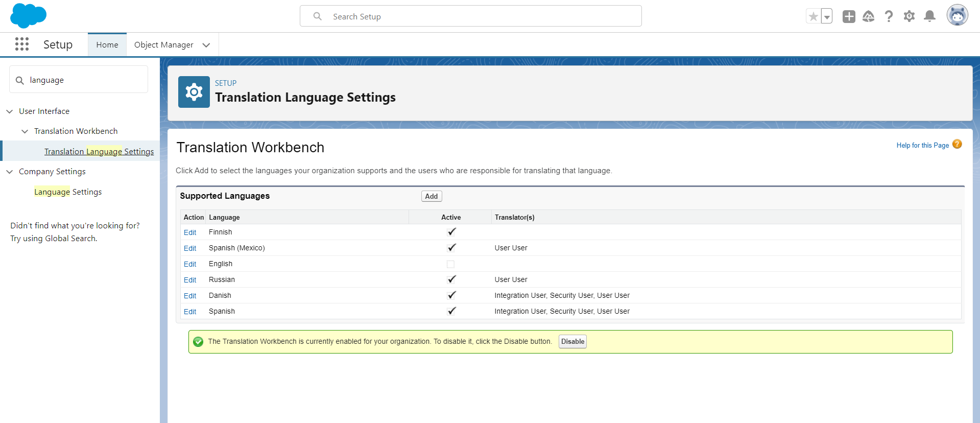The width and height of the screenshot is (980, 423).
Task: Collapse the User Interface tree section
Action: [10, 111]
